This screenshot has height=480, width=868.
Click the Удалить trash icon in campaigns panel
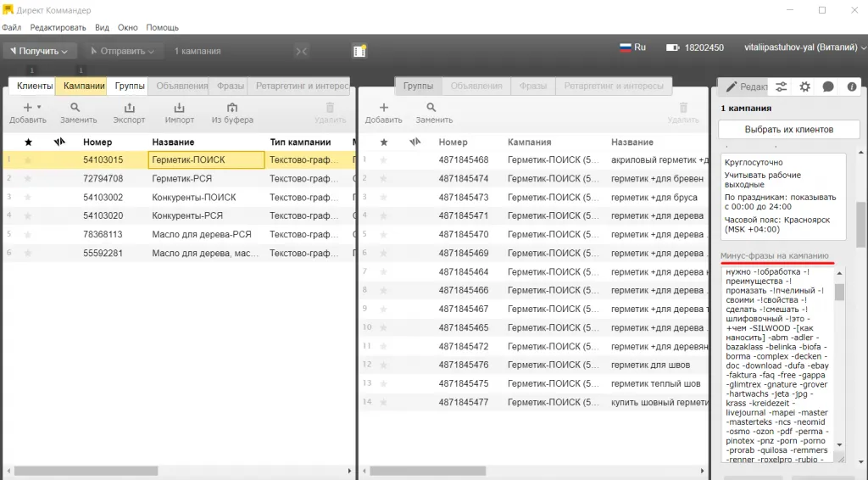pyautogui.click(x=330, y=108)
